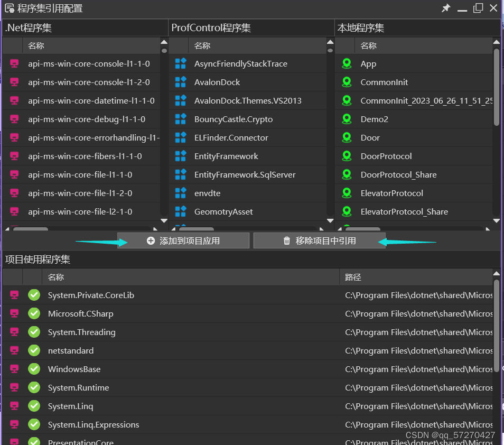This screenshot has height=445, width=504.
Task: Click the blue blocks icon beside EntityFramework
Action: click(180, 156)
